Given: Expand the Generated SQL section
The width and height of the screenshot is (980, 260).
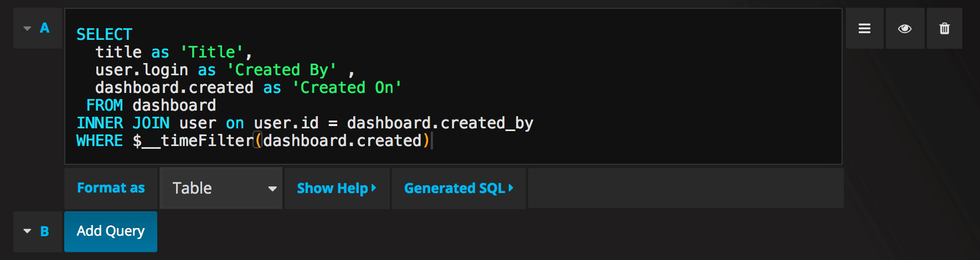Looking at the screenshot, I should pos(458,188).
